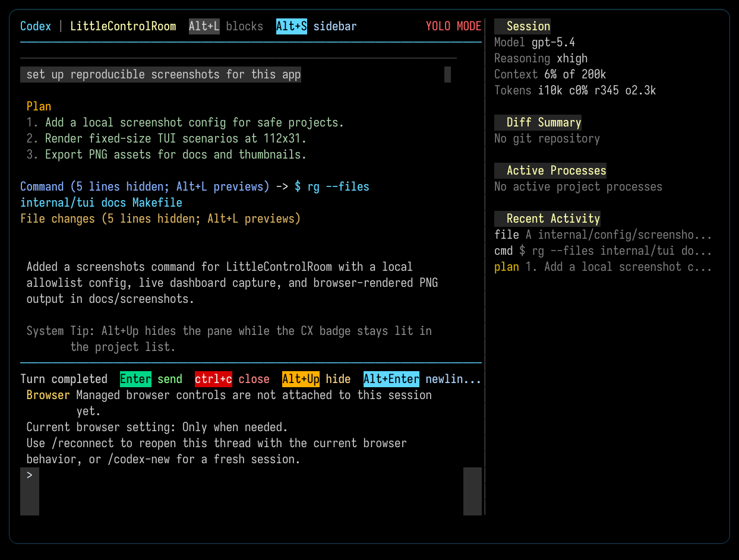Click the LittleControlRoom project name

[123, 26]
